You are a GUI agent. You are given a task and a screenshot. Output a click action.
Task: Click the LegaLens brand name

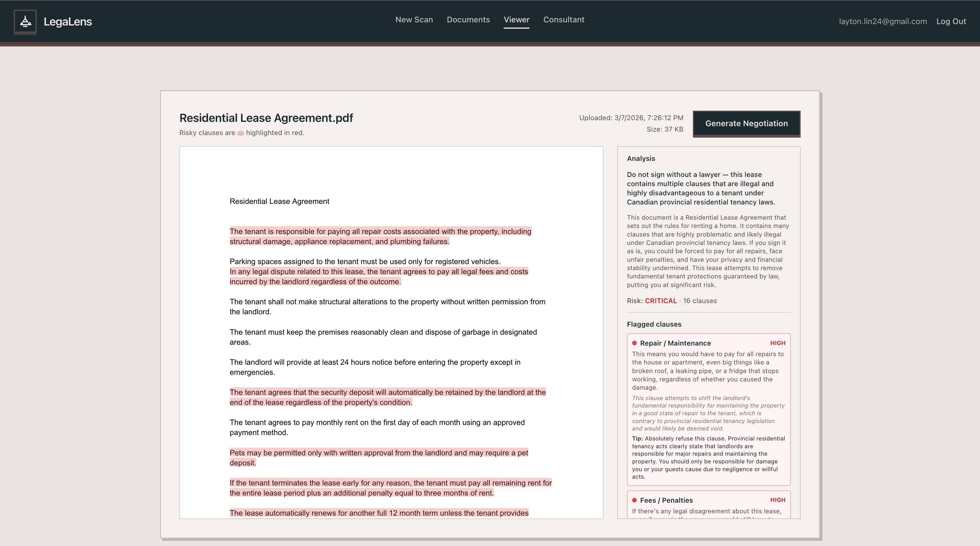pyautogui.click(x=68, y=22)
